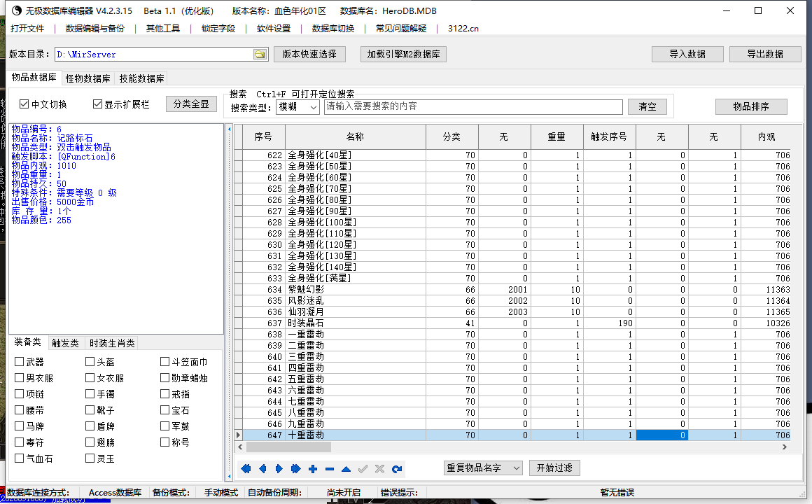Check the 斗笠面巾 category box
This screenshot has width=812, height=504.
[x=164, y=362]
